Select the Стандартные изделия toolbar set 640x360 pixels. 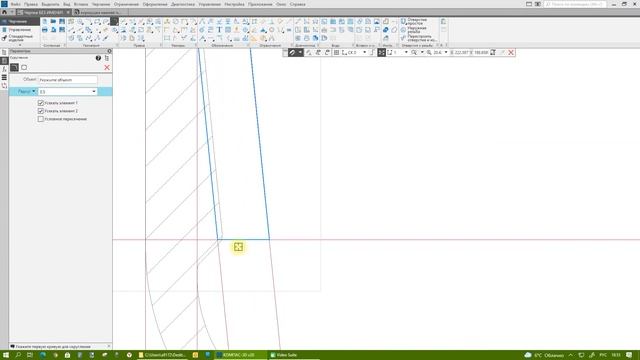click(x=17, y=38)
